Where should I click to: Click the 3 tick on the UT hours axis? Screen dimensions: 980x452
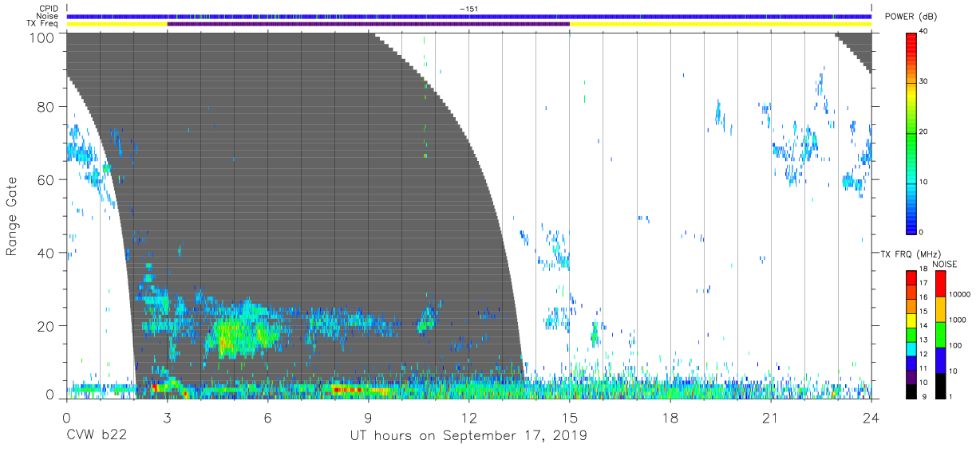coord(167,416)
